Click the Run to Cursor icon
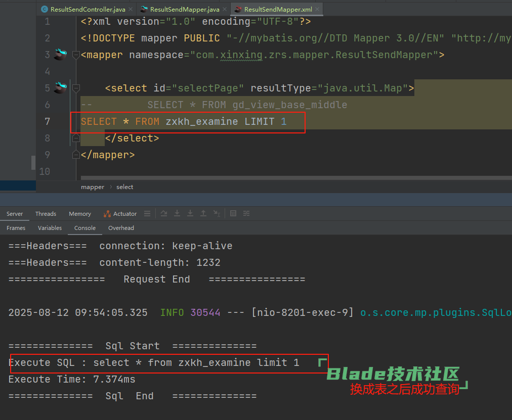 [x=217, y=214]
